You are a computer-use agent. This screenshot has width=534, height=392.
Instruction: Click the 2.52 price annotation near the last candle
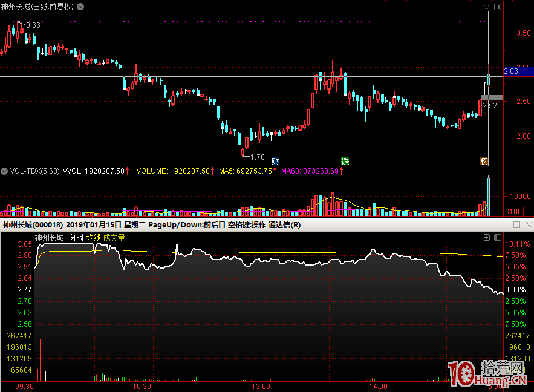pos(490,106)
